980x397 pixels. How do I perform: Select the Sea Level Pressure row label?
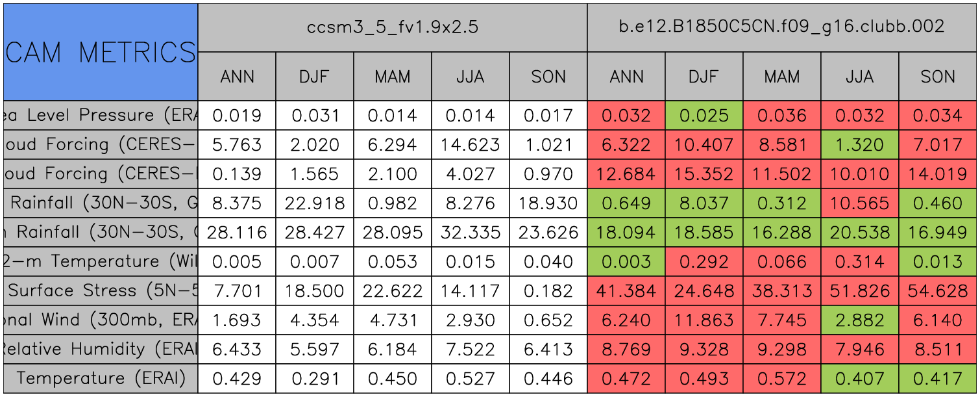(x=101, y=116)
